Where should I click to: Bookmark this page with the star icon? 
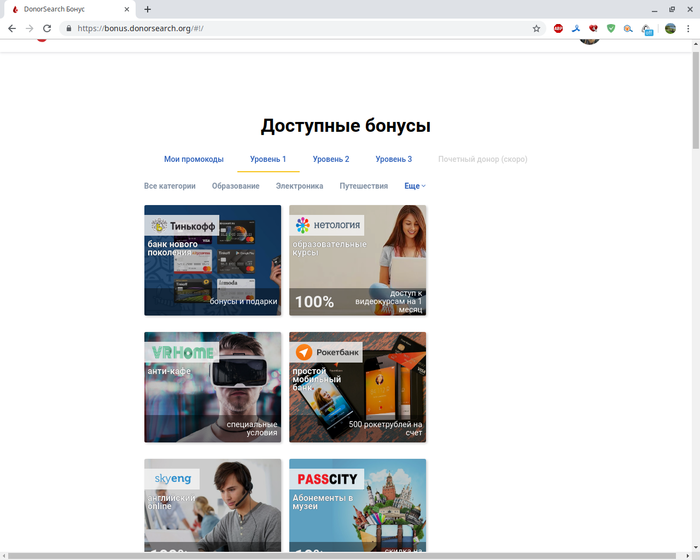[536, 29]
